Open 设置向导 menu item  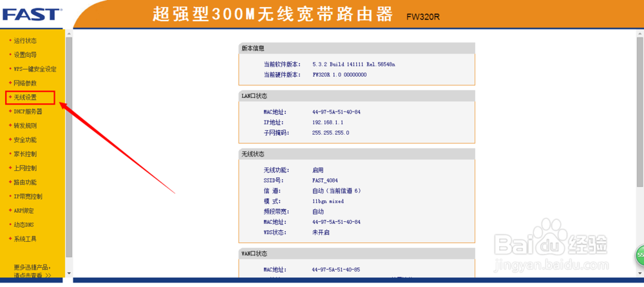tap(25, 55)
